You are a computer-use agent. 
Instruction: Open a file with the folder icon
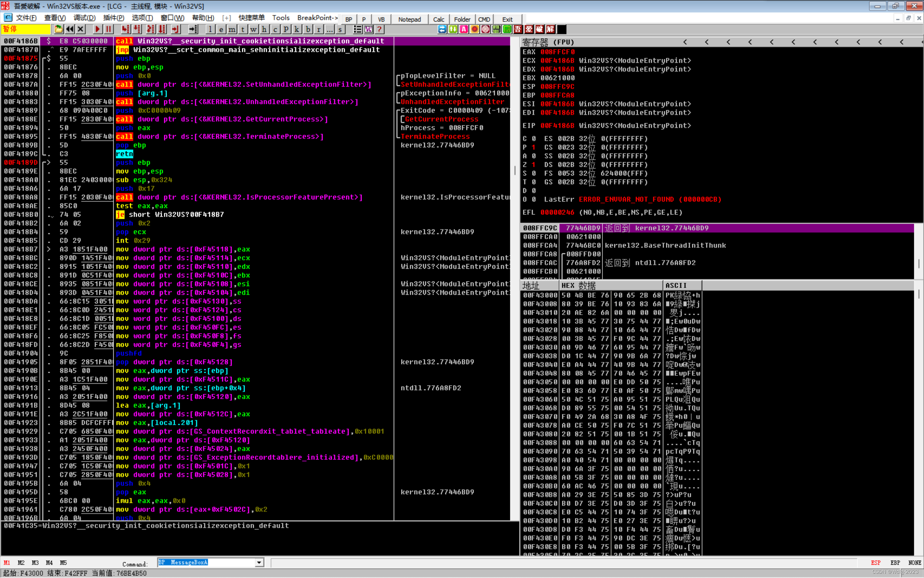[58, 29]
